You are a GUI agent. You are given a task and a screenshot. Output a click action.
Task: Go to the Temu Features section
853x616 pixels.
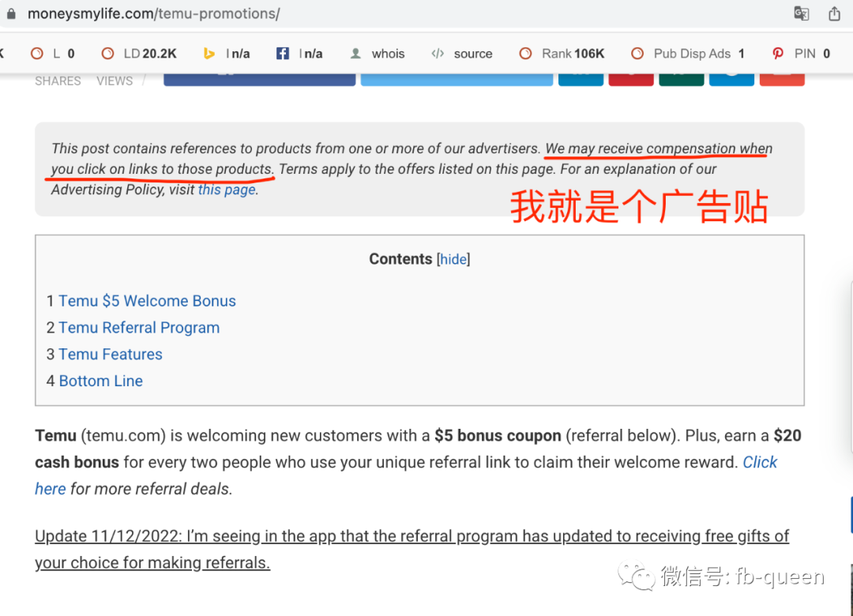click(110, 354)
